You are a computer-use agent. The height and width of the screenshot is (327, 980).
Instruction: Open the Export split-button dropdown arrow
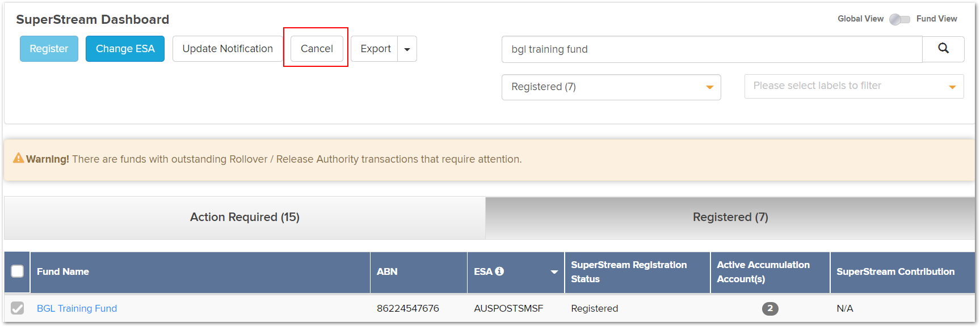pyautogui.click(x=407, y=49)
